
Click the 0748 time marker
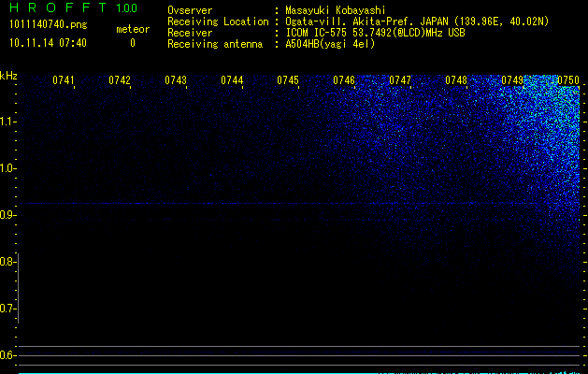point(456,80)
